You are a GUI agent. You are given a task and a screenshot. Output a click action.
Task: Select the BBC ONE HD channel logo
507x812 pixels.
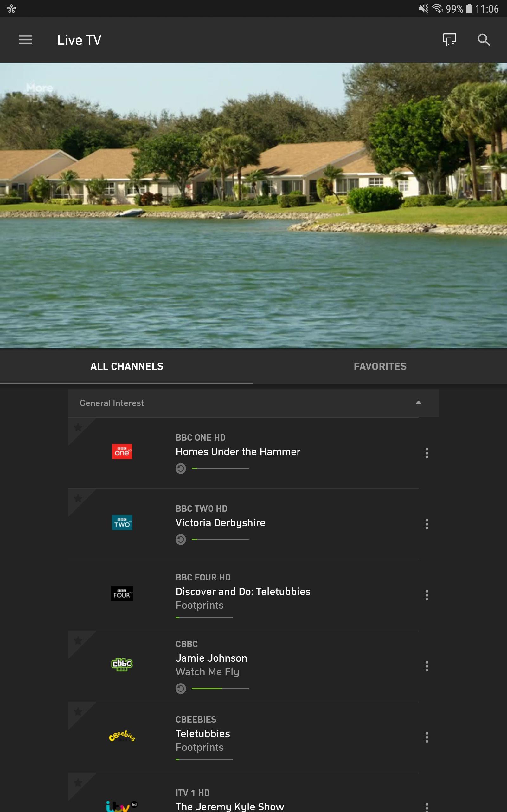pyautogui.click(x=122, y=452)
